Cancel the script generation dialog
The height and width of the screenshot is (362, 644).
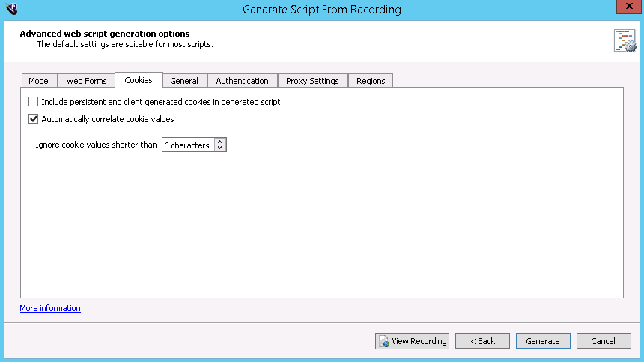click(603, 341)
